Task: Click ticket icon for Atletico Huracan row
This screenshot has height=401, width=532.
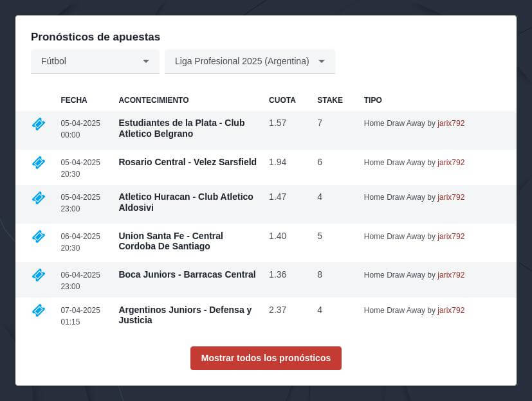Action: coord(39,198)
